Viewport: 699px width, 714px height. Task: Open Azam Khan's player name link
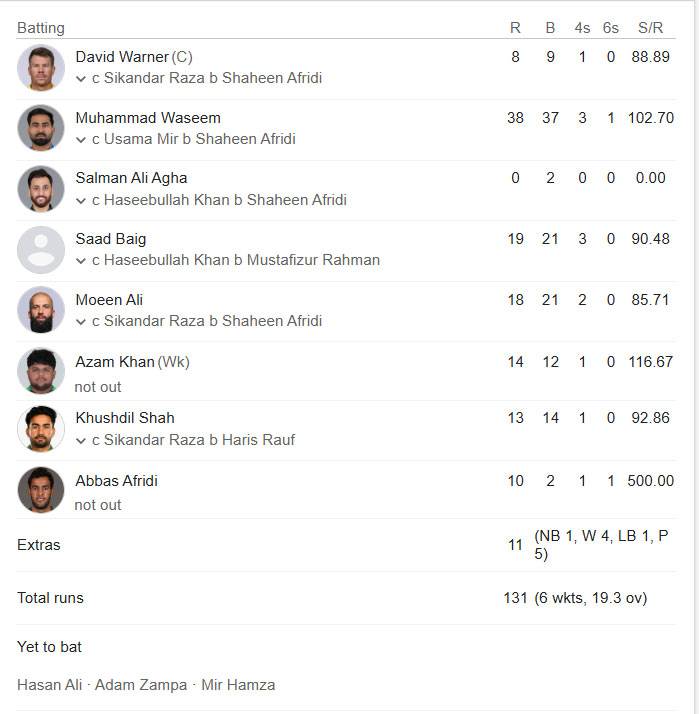click(115, 362)
